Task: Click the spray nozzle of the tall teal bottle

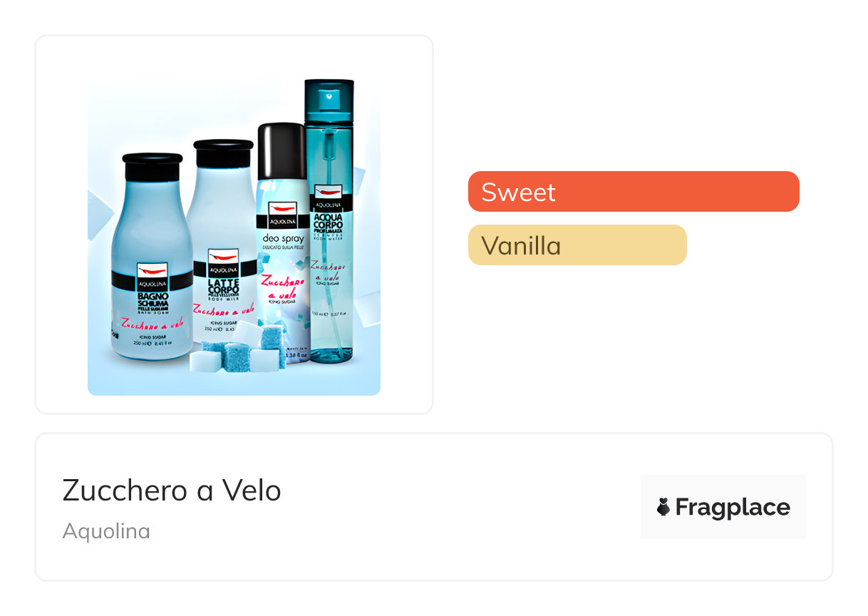Action: coord(329,98)
